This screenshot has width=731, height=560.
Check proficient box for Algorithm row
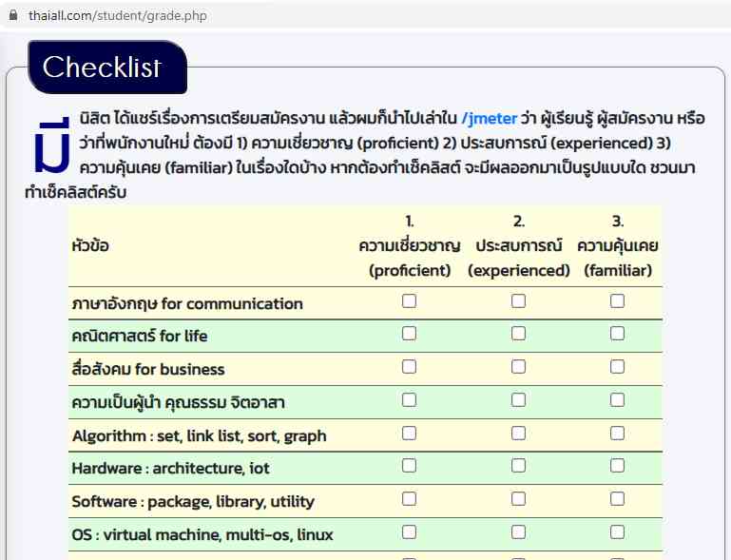(410, 434)
